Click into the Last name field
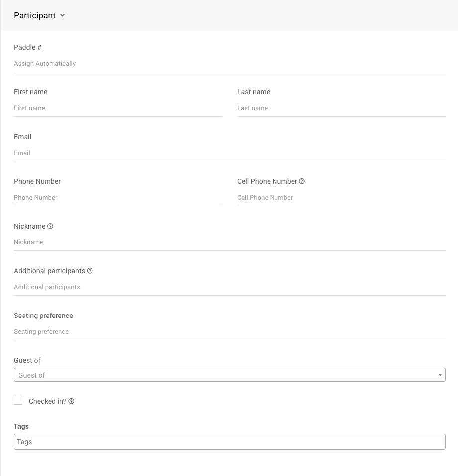This screenshot has width=458, height=476. coord(341,108)
